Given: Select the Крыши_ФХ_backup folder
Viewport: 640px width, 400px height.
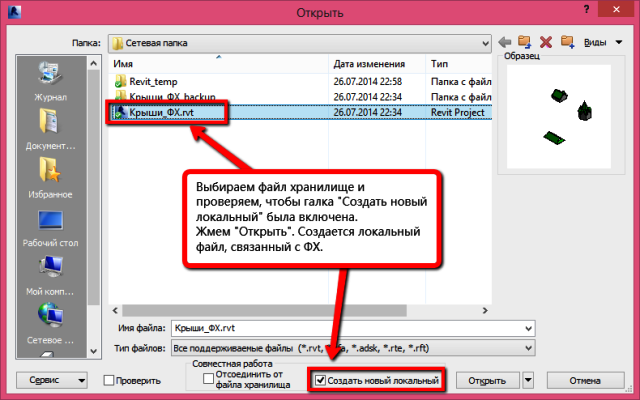Looking at the screenshot, I should 165,97.
